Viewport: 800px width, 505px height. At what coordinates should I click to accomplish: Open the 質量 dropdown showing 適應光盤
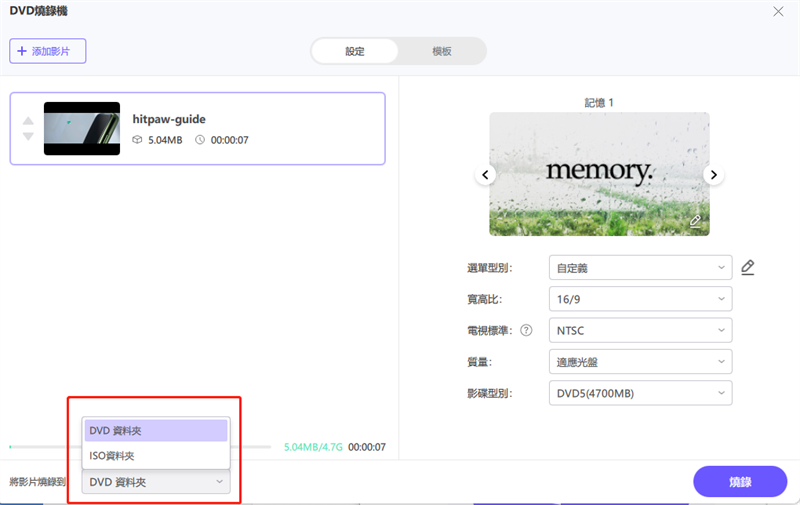click(x=640, y=362)
